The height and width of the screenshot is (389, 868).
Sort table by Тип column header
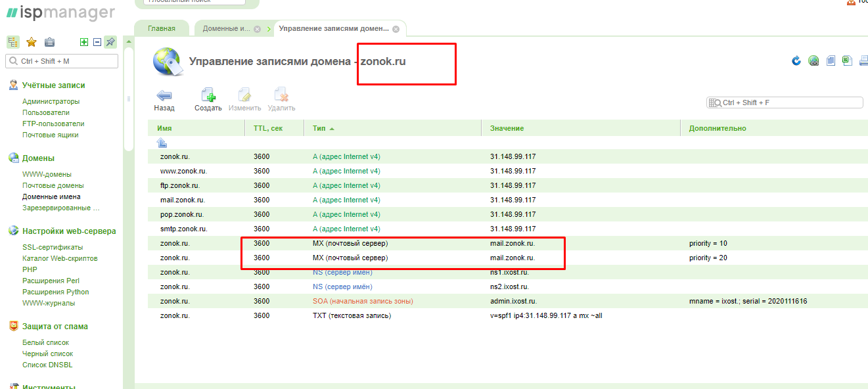pyautogui.click(x=319, y=128)
